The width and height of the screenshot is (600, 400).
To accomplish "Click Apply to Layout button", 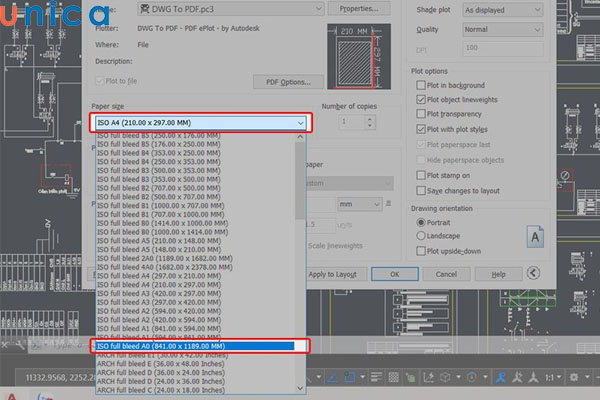I will [333, 274].
